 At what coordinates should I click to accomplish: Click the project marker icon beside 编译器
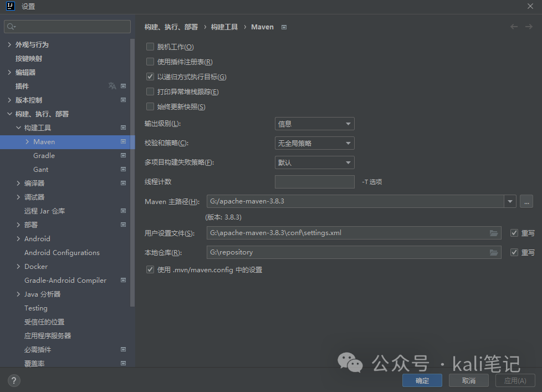[x=123, y=183]
